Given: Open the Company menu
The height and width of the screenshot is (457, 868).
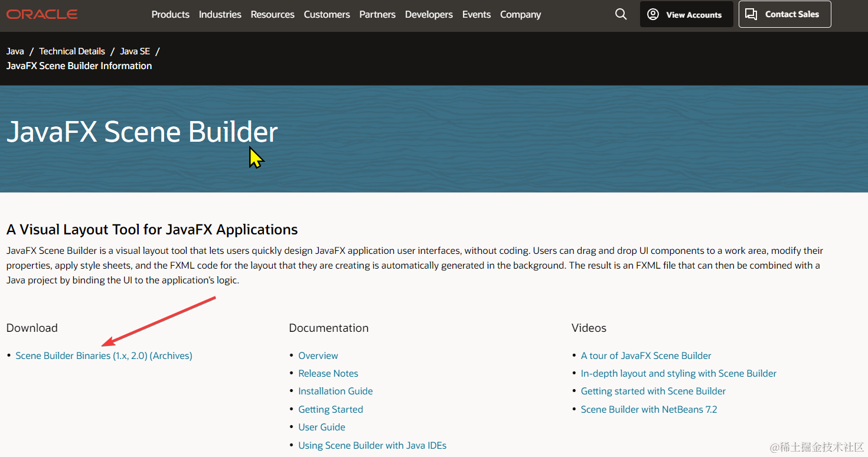Looking at the screenshot, I should 520,14.
